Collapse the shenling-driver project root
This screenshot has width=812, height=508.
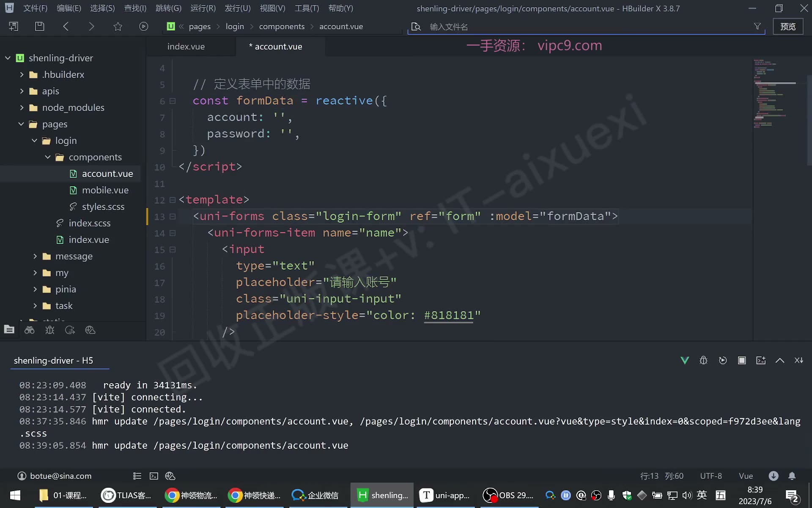point(8,58)
